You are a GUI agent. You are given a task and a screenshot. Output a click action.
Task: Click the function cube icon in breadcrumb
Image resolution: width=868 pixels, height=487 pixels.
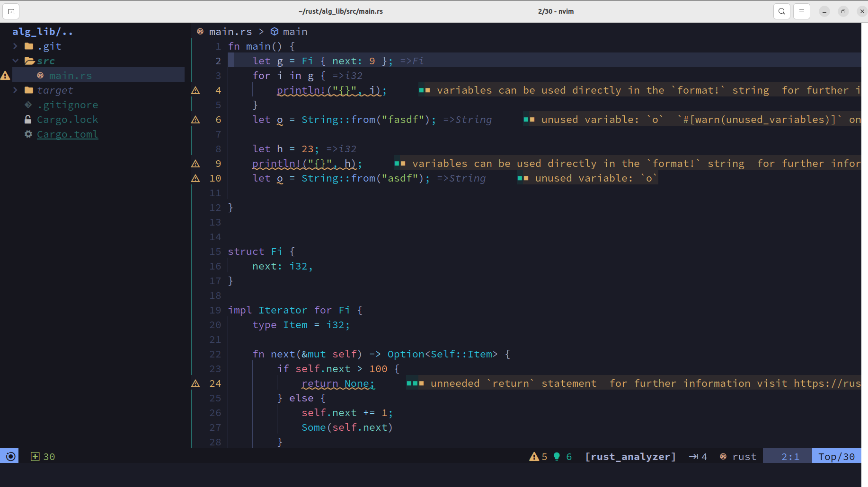(275, 32)
